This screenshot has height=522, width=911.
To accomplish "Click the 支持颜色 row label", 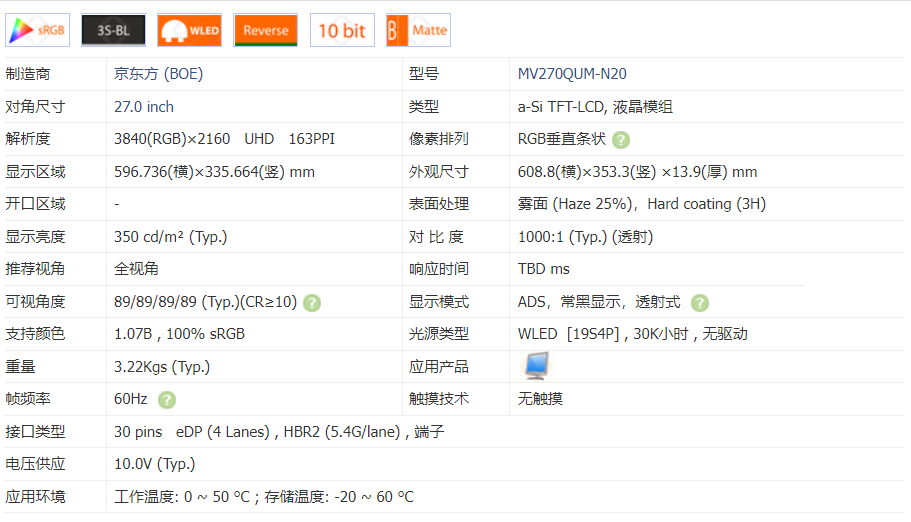I will (35, 334).
